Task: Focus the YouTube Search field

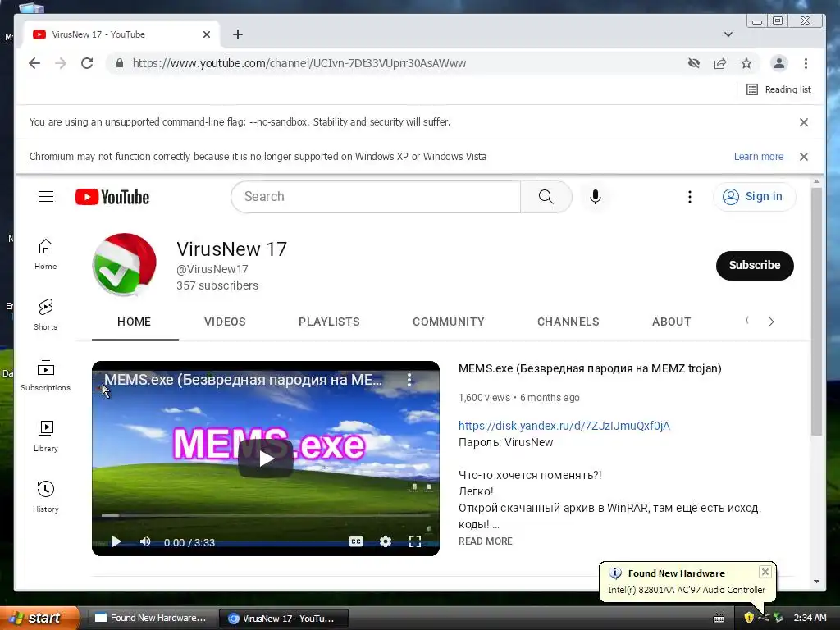Action: [x=376, y=197]
